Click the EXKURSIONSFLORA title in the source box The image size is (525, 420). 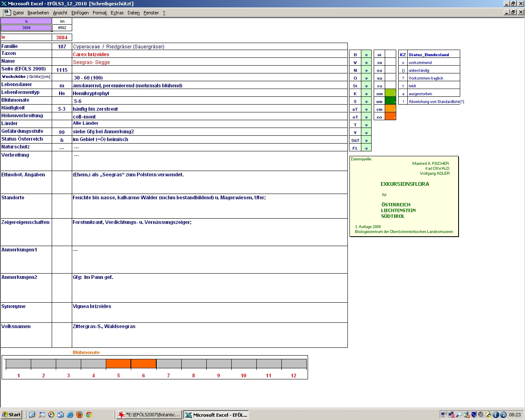[405, 184]
